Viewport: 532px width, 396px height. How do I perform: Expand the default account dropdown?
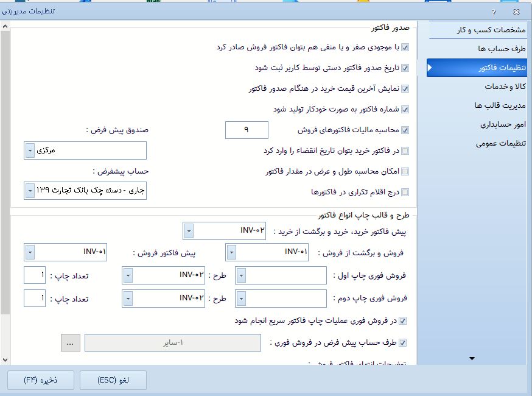[30, 191]
